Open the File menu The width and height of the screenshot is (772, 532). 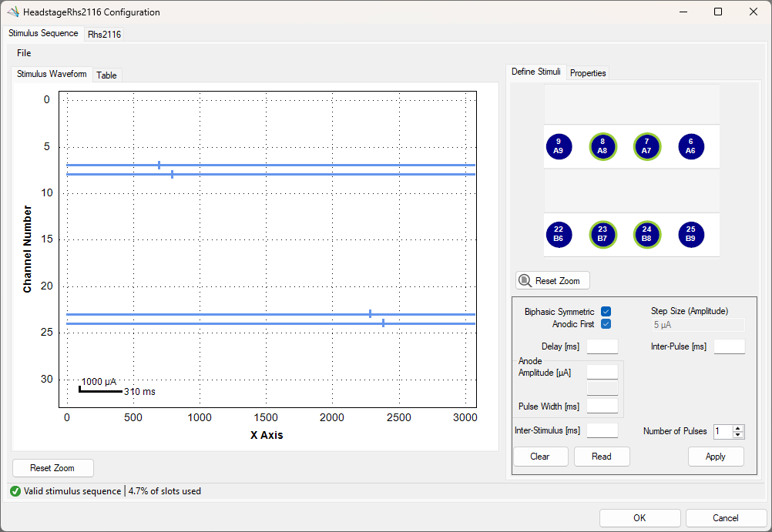pos(24,53)
